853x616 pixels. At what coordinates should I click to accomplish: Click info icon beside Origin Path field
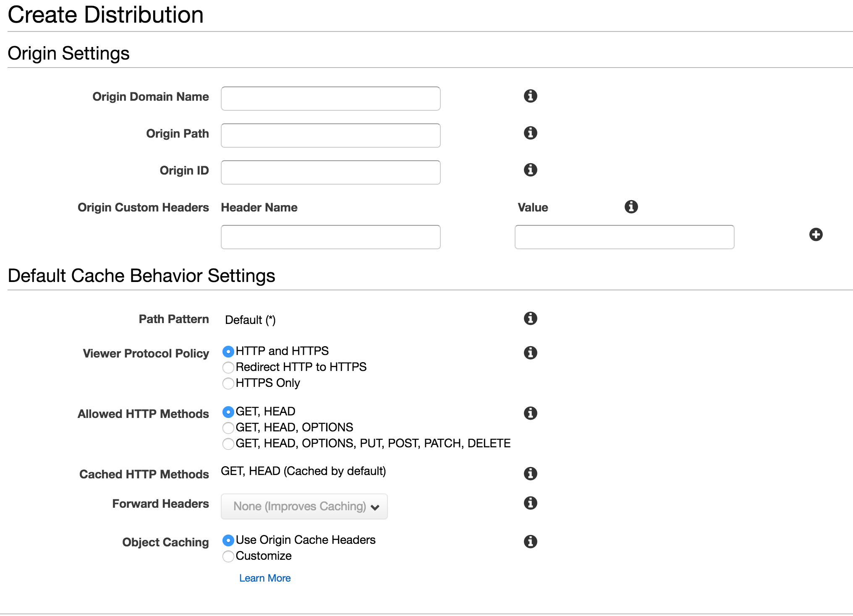[530, 133]
